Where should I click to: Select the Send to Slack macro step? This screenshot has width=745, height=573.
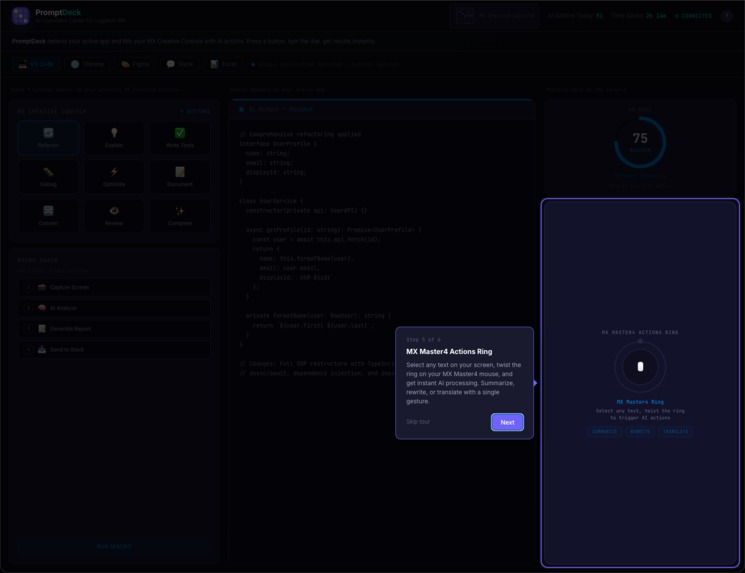(114, 349)
